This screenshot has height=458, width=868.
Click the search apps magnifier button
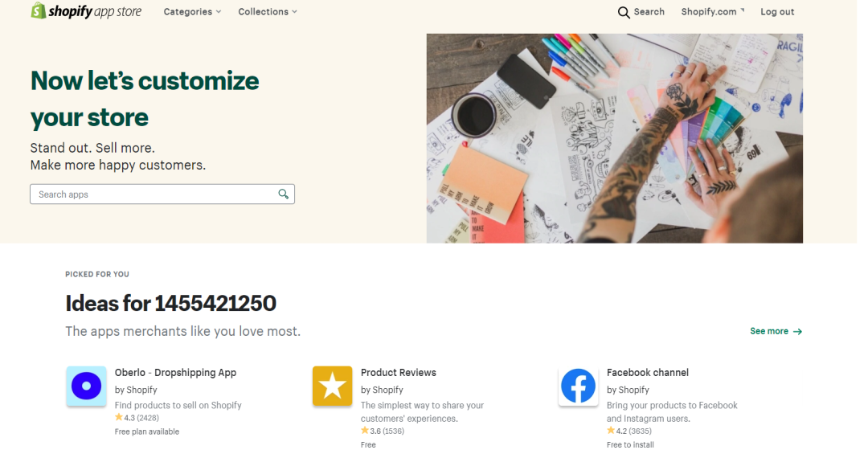click(283, 194)
